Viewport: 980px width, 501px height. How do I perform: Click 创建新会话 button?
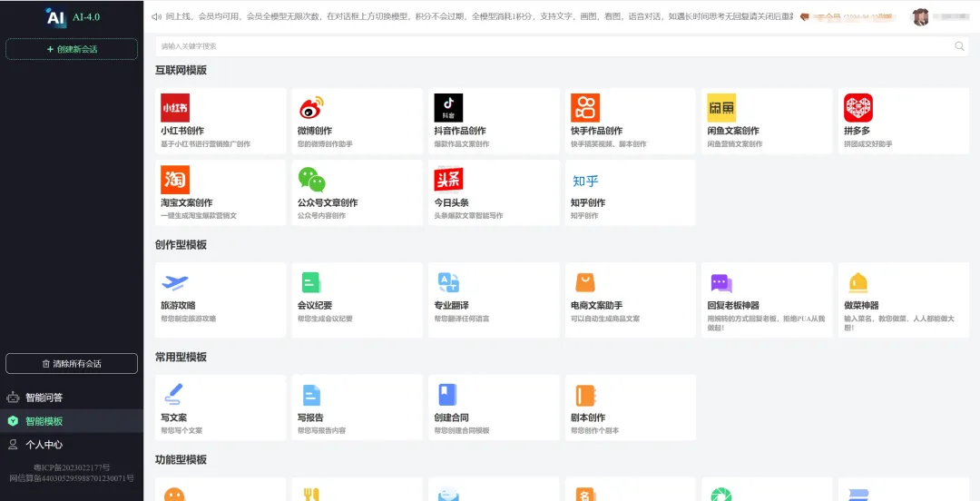pos(72,49)
